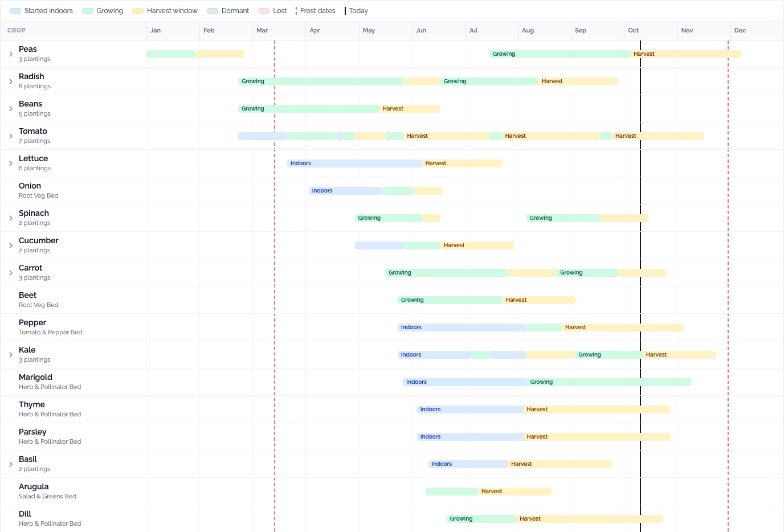Click the CROP column header
This screenshot has width=784, height=532.
click(x=17, y=31)
